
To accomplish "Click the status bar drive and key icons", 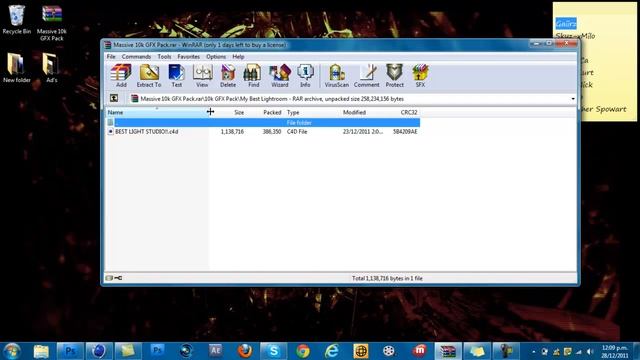I will coord(114,278).
